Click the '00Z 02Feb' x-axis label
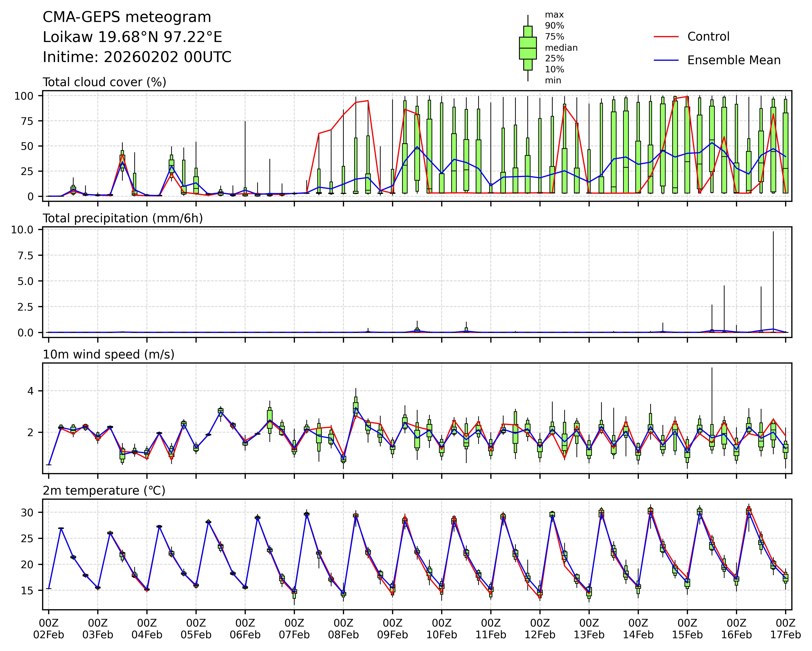Viewport: 812px width, 651px height. [49, 628]
